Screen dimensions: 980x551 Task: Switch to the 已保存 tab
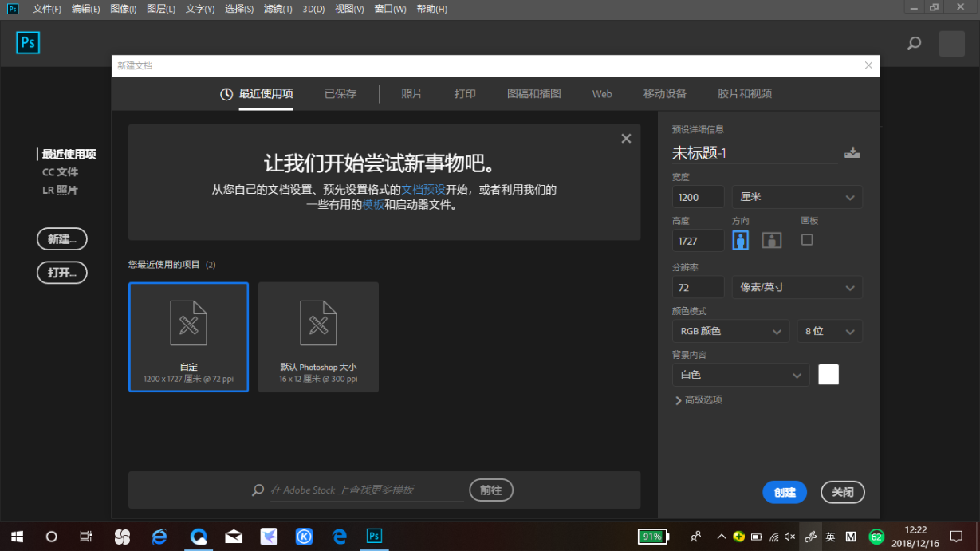[340, 94]
